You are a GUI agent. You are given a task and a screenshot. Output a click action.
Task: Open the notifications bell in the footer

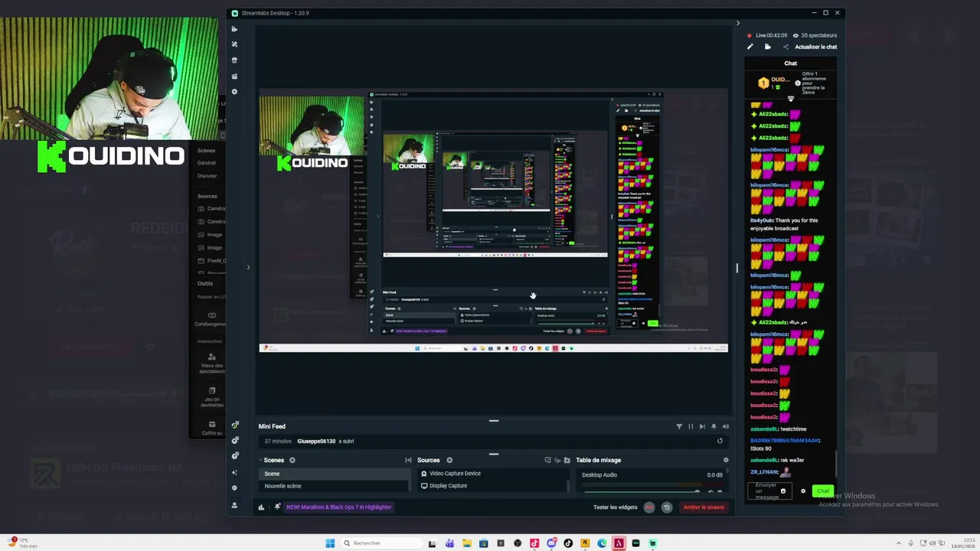(x=277, y=507)
